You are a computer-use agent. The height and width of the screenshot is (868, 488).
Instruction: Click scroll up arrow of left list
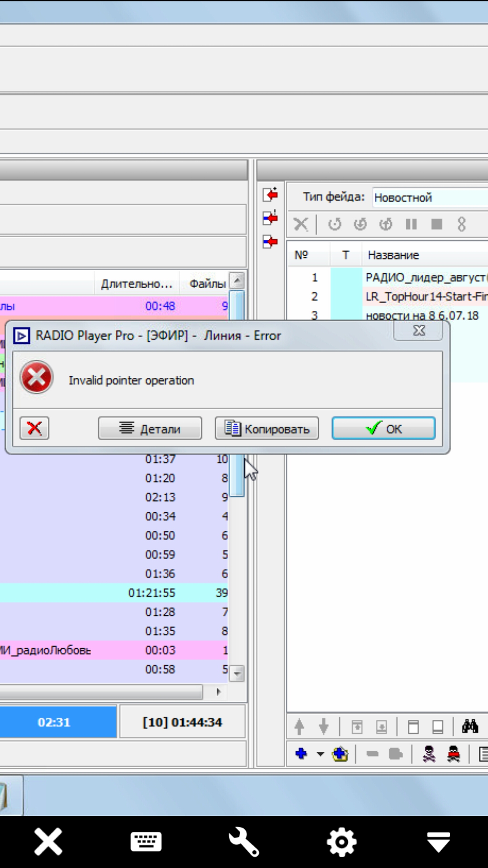[237, 281]
